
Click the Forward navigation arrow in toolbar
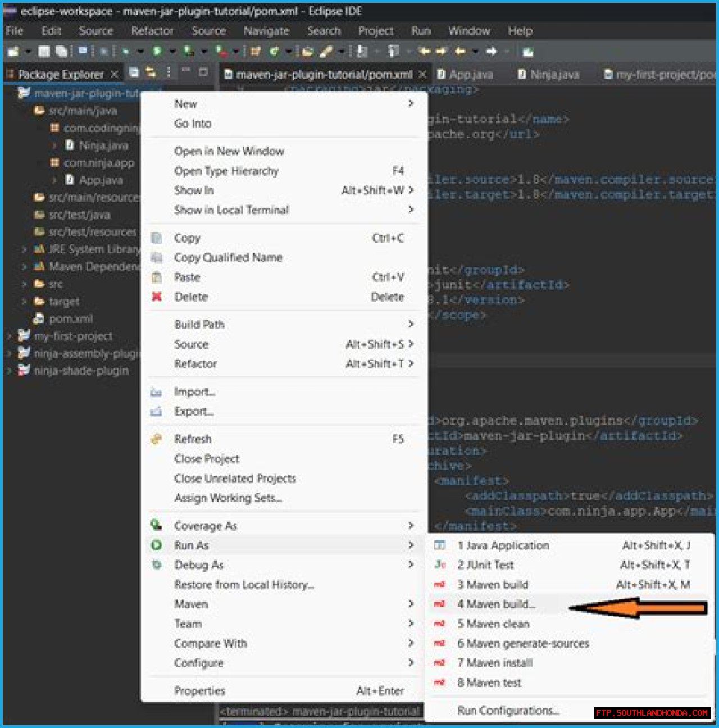click(492, 52)
